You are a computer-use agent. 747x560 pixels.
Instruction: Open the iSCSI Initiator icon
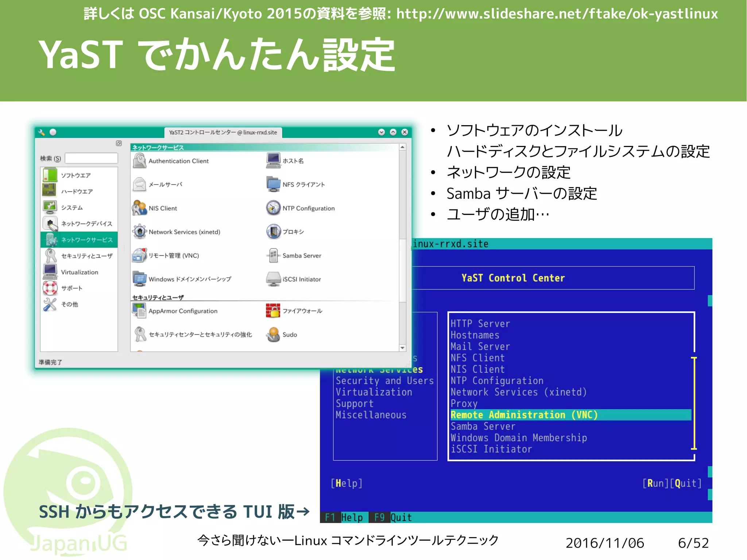click(x=273, y=279)
